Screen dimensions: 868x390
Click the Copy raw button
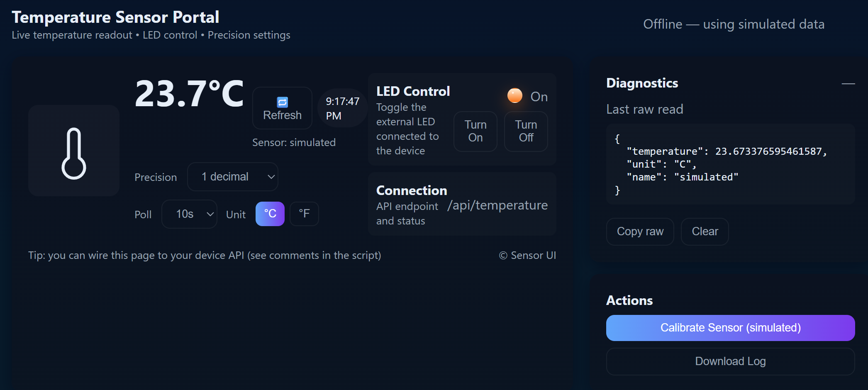click(640, 232)
